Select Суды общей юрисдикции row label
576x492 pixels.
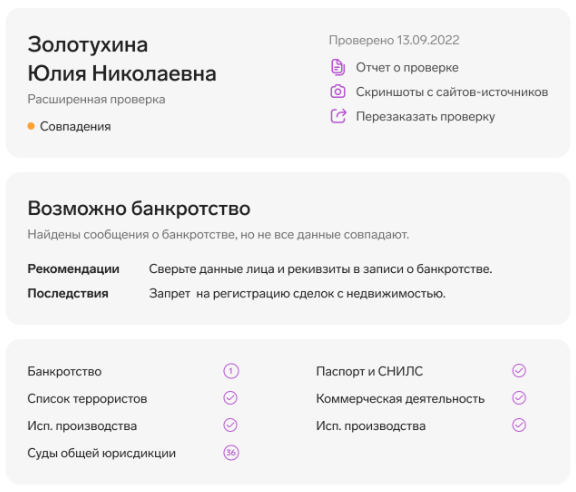[x=101, y=453]
